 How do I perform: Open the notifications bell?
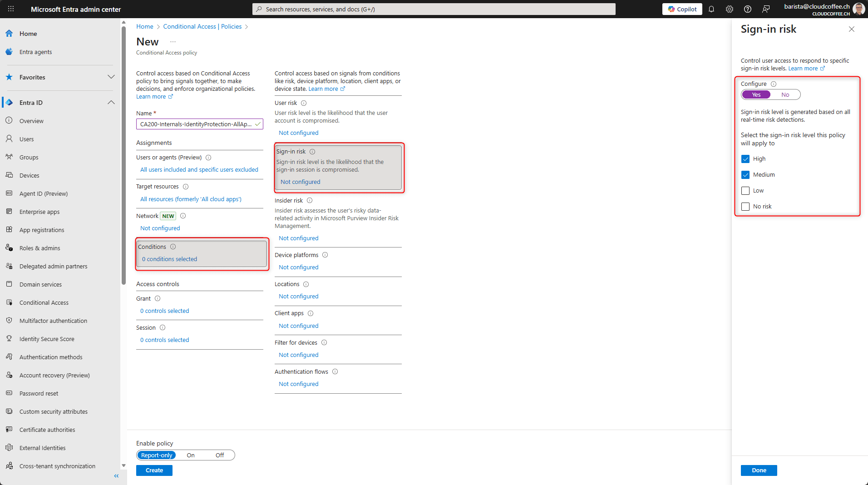click(x=711, y=9)
